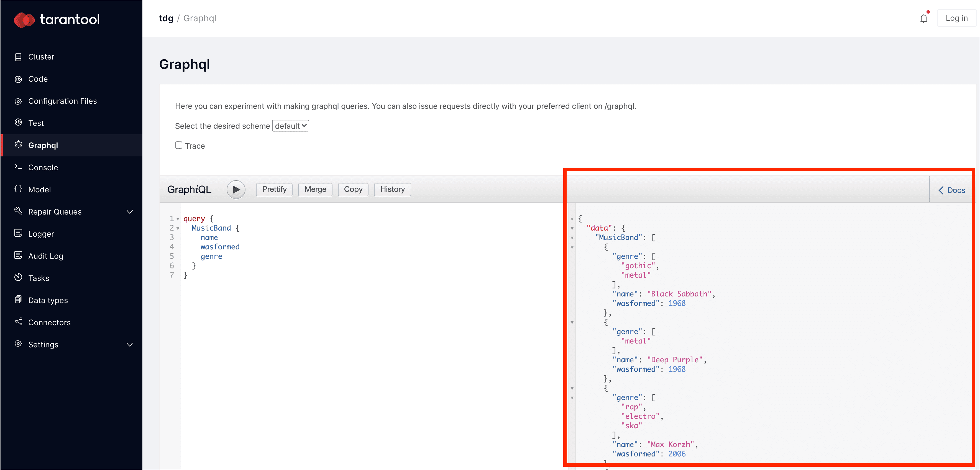
Task: Open the scheme dropdown set to default
Action: coord(291,126)
